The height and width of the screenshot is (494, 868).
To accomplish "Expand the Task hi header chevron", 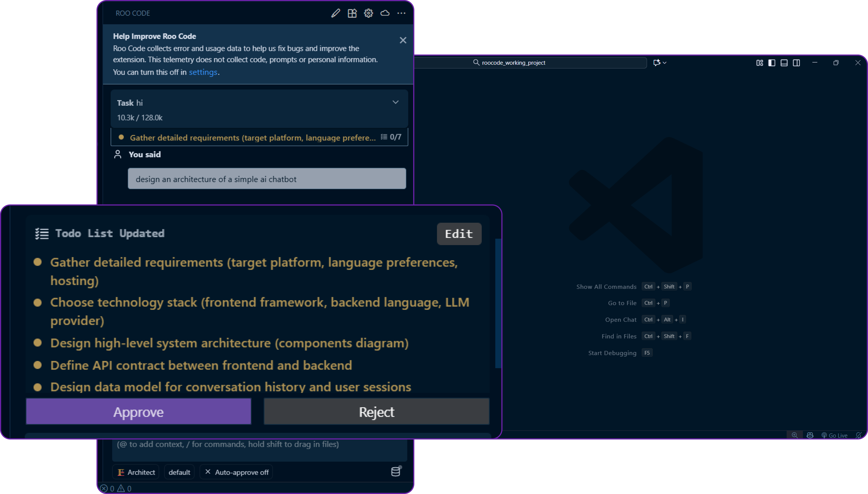I will (x=395, y=102).
